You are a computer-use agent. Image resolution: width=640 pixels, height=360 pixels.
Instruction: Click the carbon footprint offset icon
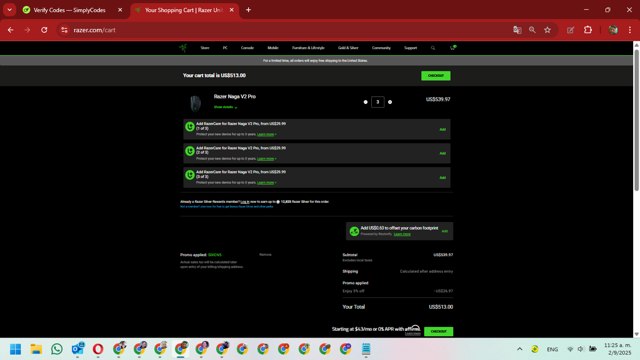354,231
